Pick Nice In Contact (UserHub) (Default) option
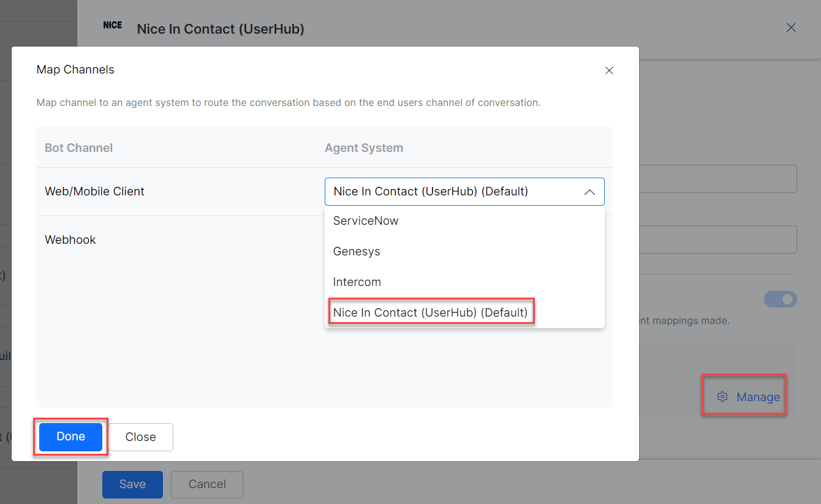Viewport: 821px width, 504px height. click(x=464, y=312)
